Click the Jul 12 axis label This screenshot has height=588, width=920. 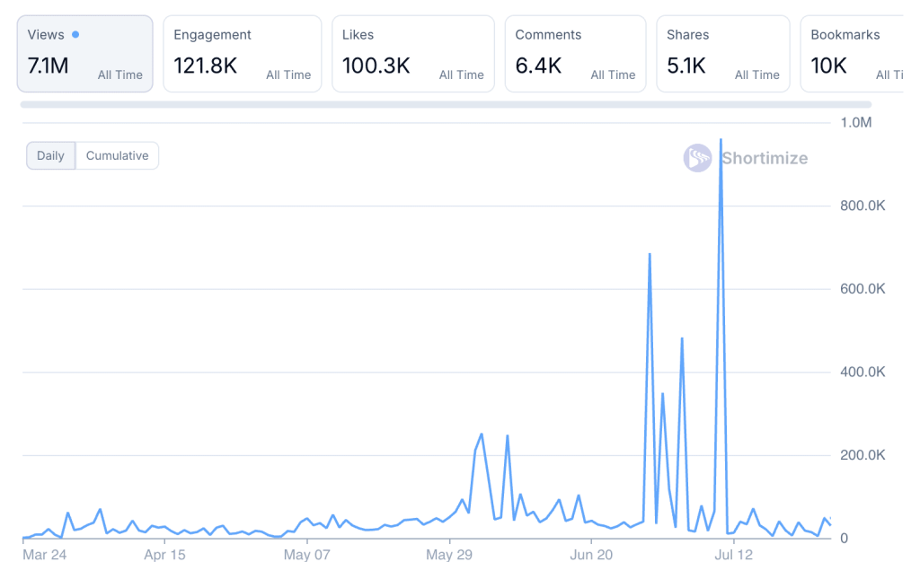[x=733, y=555]
